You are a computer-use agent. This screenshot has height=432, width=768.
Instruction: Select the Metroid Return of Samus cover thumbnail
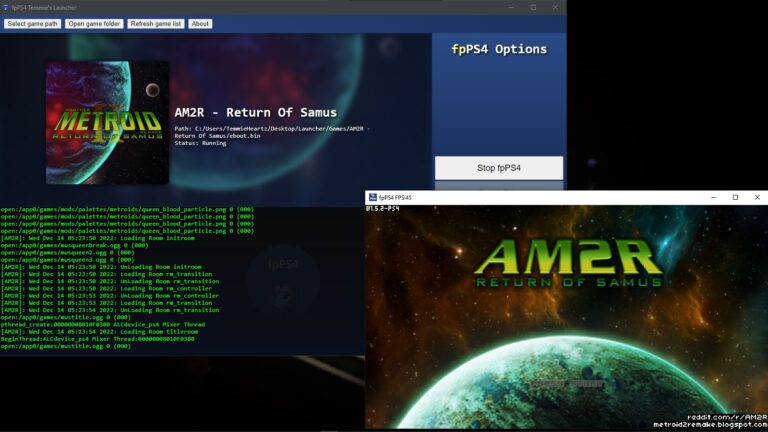coord(107,122)
